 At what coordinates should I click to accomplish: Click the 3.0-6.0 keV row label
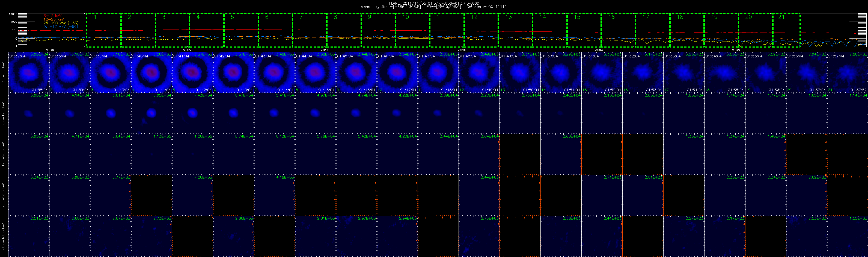(3, 72)
